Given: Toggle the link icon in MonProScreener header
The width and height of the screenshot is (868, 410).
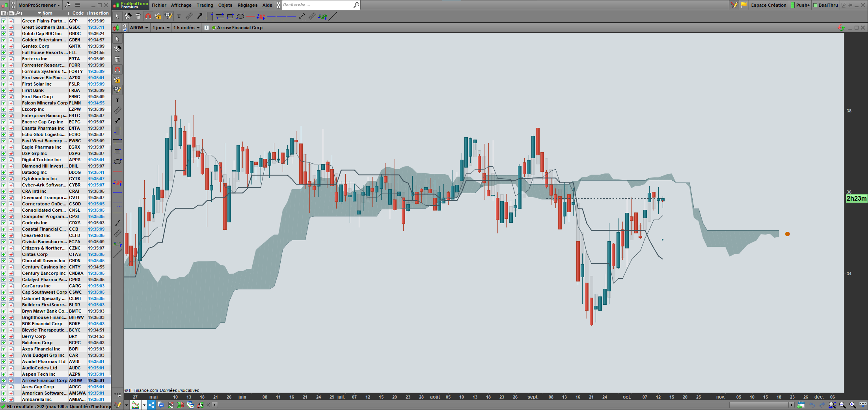Looking at the screenshot, I should click(x=13, y=5).
